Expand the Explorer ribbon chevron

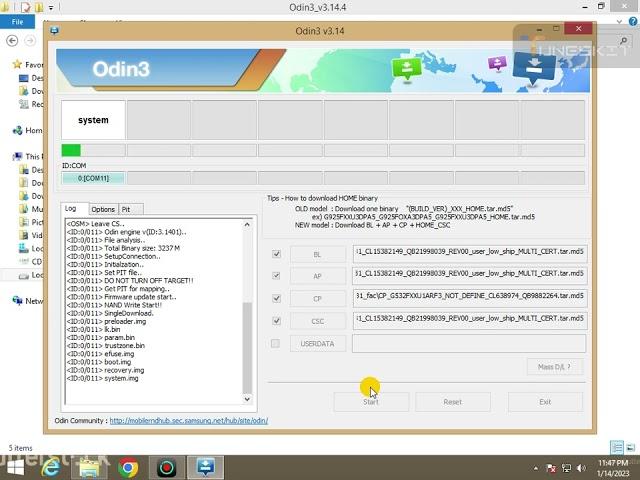tap(619, 22)
